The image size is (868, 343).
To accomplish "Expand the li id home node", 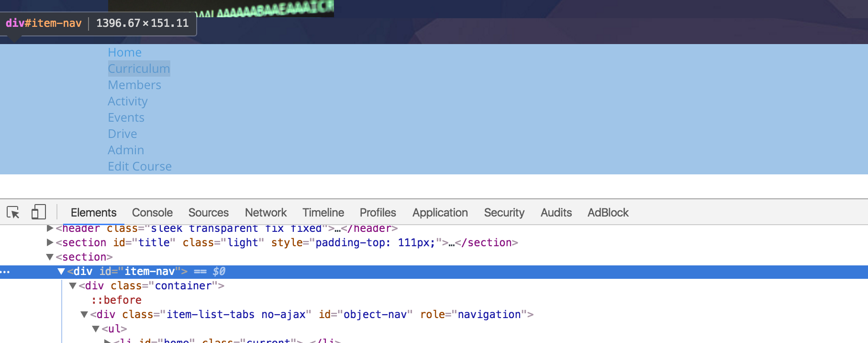I will (x=107, y=341).
